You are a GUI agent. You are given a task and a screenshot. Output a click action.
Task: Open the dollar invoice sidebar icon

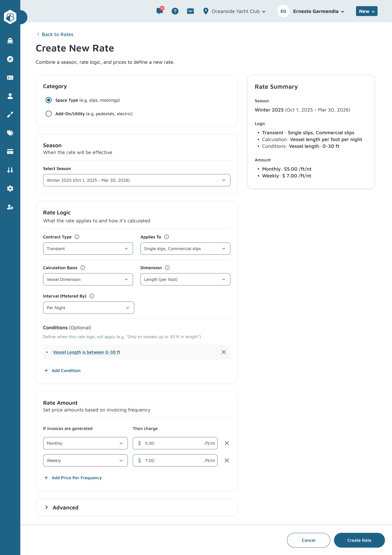click(10, 78)
